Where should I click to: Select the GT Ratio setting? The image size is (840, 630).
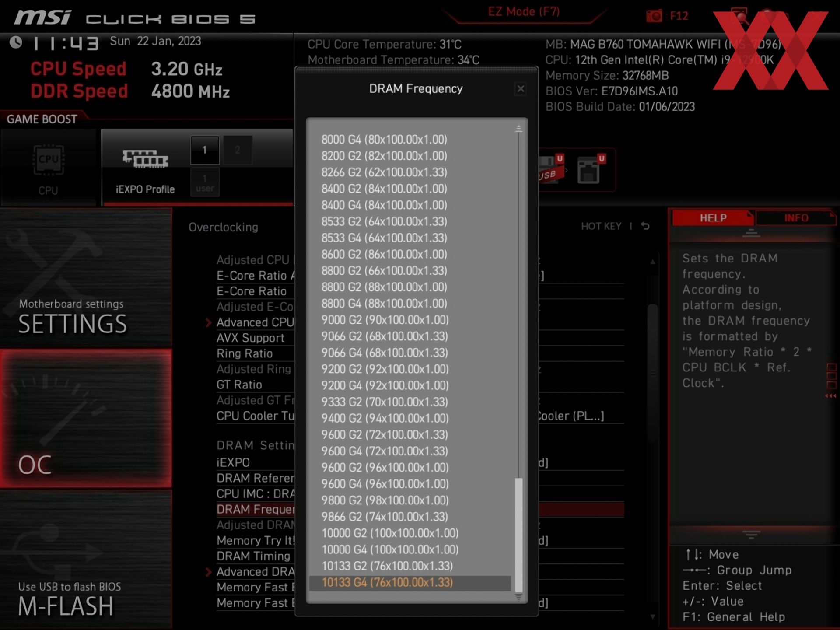pyautogui.click(x=239, y=385)
